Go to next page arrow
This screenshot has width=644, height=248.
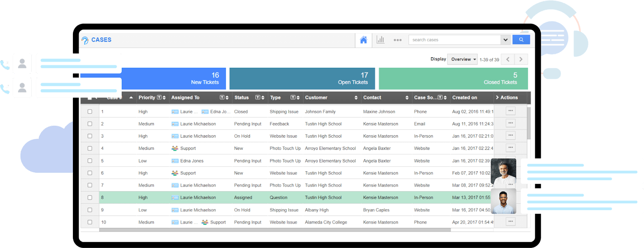point(521,59)
